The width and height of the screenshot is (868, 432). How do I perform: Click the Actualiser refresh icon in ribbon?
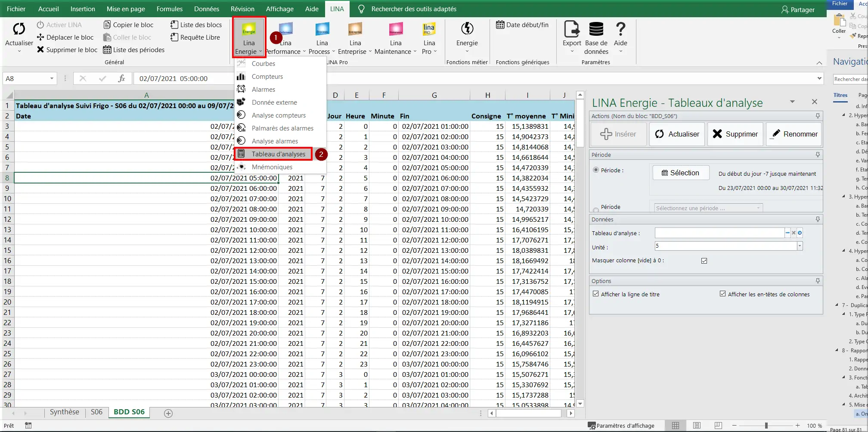19,29
